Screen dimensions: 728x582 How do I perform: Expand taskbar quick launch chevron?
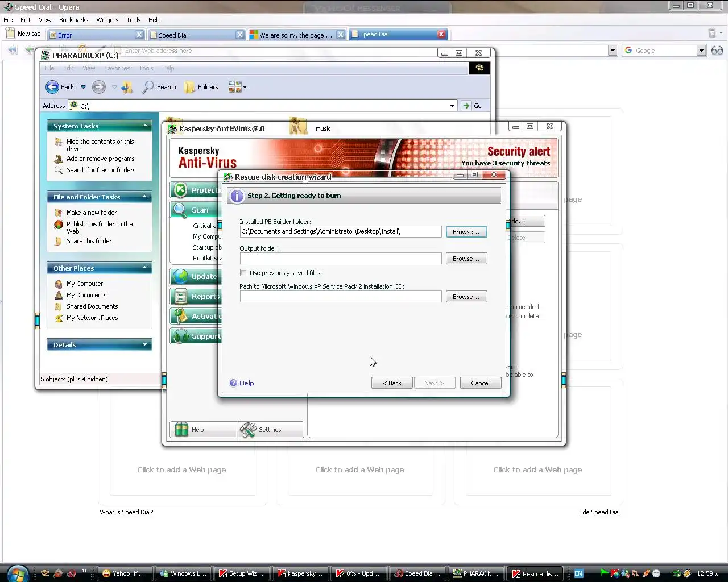[85, 571]
